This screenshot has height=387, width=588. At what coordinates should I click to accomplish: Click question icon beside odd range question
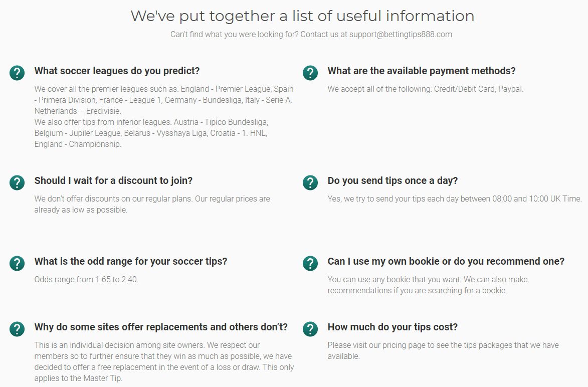click(x=17, y=263)
